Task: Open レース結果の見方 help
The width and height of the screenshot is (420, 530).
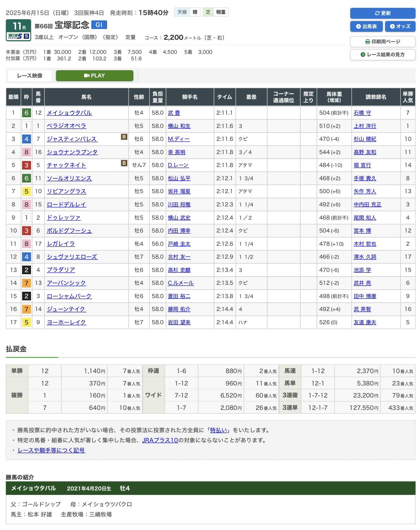Action: coord(382,55)
